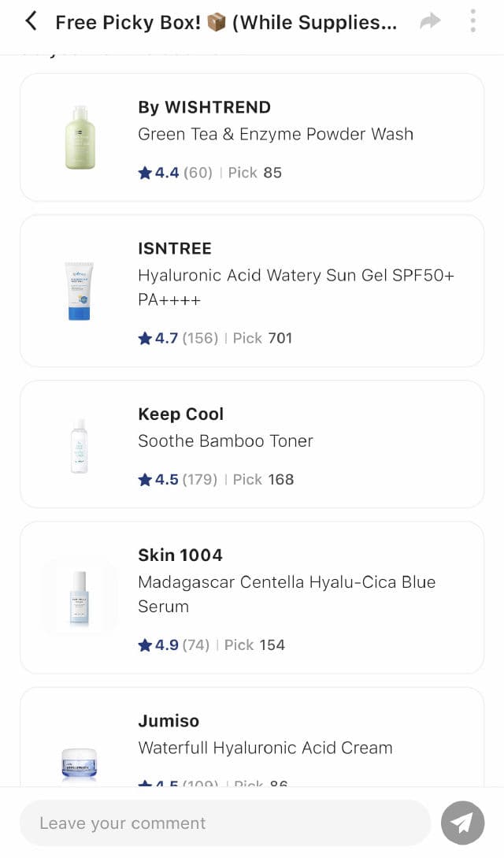View the Keep Cool toner bottle image
Screen dimensions: 504x858
point(79,445)
